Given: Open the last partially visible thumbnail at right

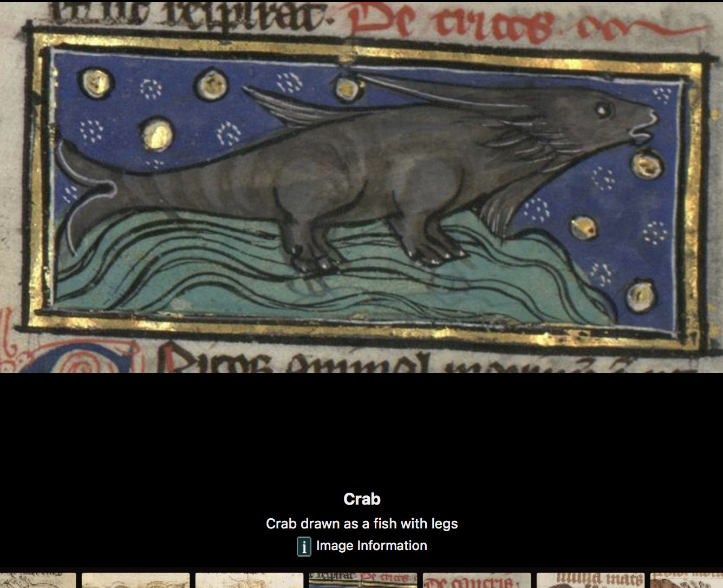Looking at the screenshot, I should [x=687, y=580].
